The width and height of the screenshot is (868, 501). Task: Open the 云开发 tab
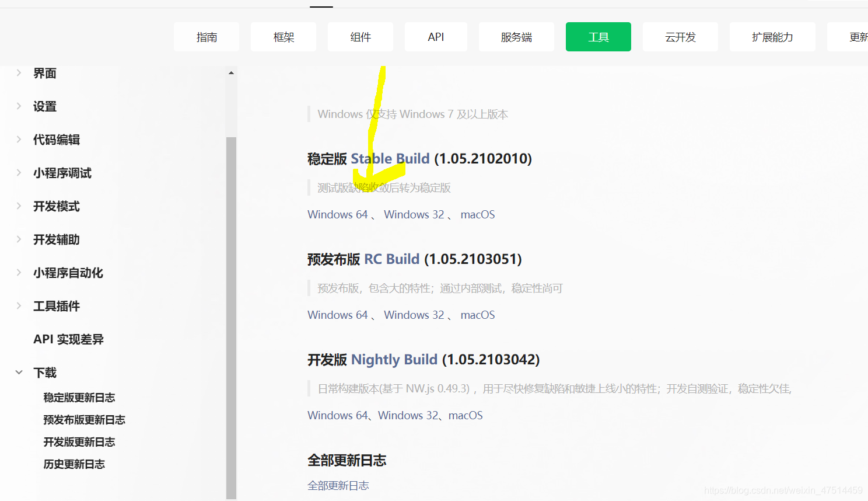(x=680, y=37)
